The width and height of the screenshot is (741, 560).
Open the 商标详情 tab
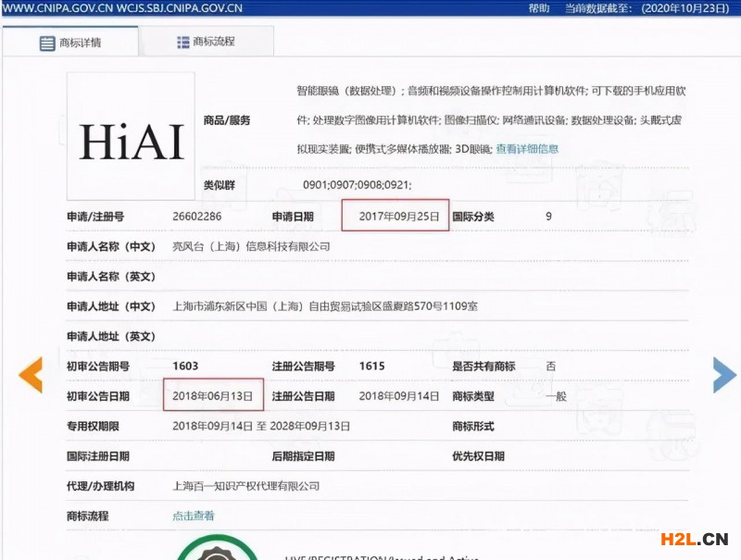[70, 43]
